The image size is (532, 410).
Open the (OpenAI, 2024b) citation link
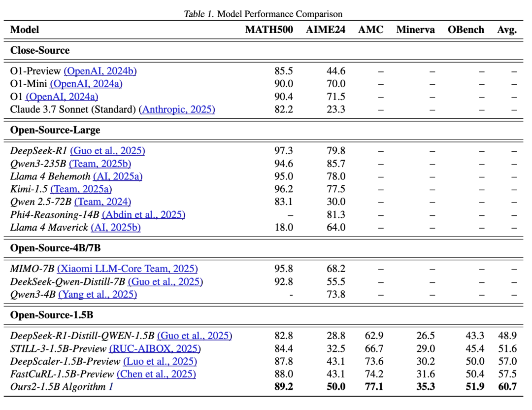pyautogui.click(x=100, y=71)
